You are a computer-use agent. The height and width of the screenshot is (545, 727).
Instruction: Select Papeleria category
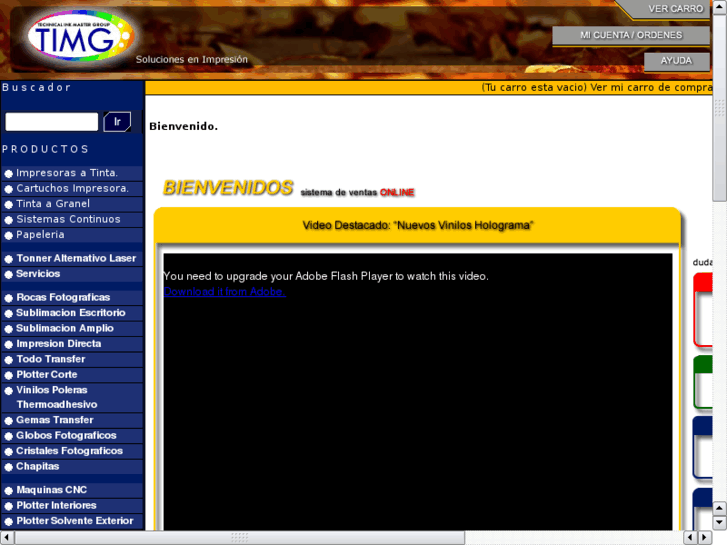click(x=40, y=235)
